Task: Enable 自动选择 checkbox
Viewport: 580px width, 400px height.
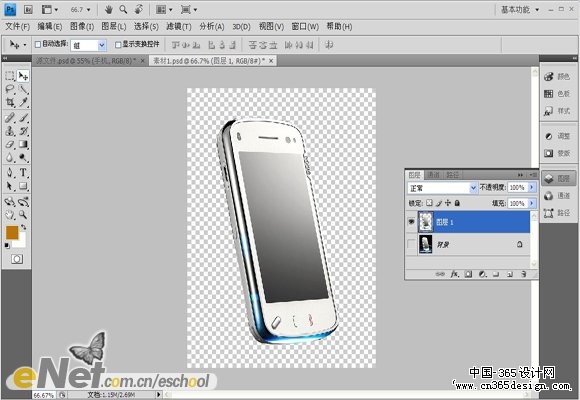Action: click(38, 44)
